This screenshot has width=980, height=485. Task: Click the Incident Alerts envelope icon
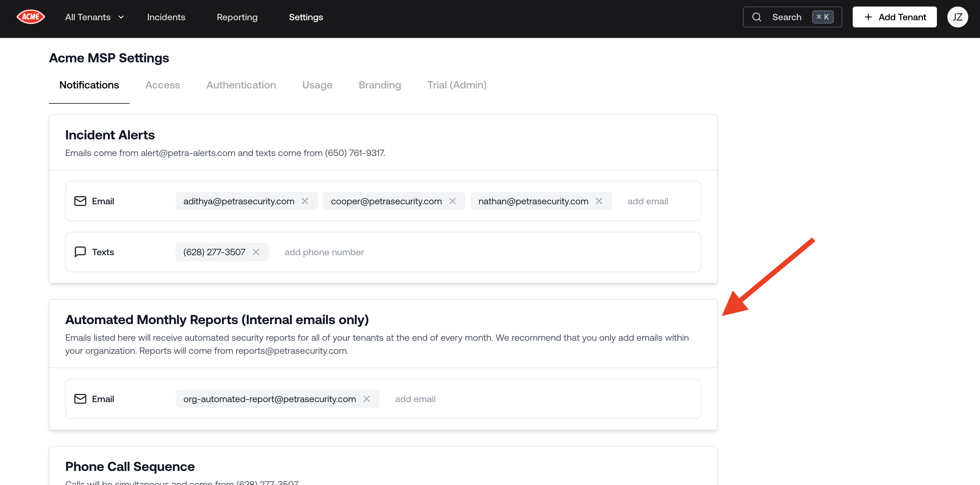(80, 201)
